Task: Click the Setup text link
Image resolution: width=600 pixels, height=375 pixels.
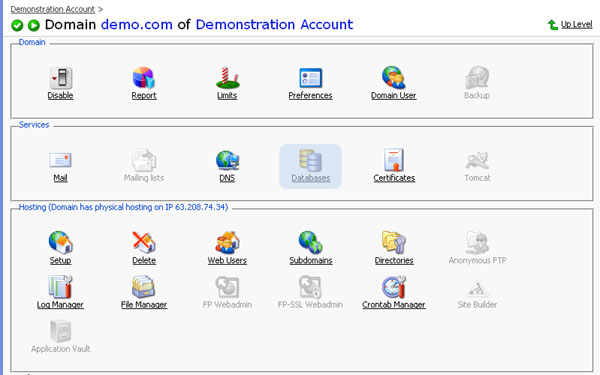Action: 60,260
